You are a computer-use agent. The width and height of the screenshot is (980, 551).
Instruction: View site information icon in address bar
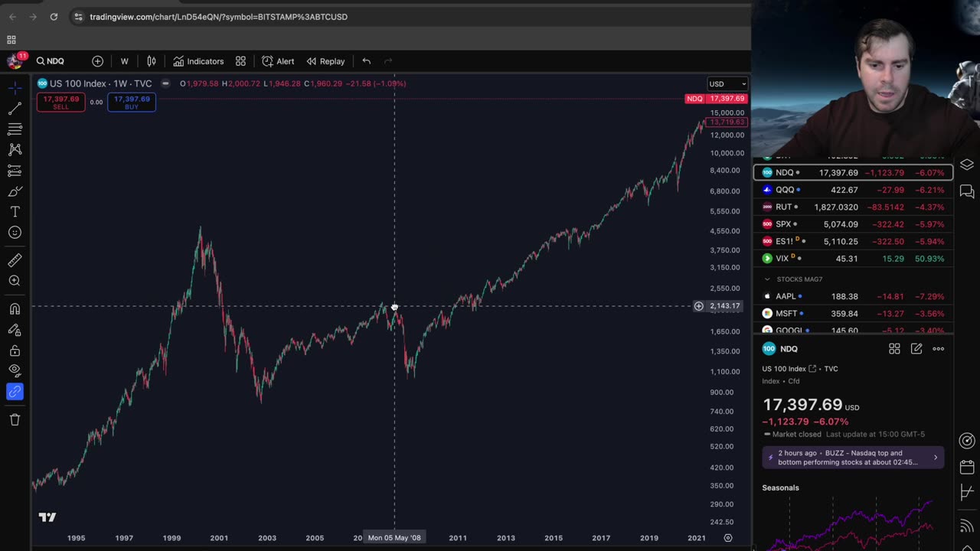point(78,17)
